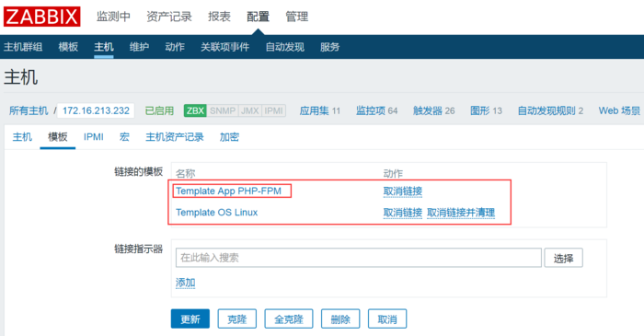This screenshot has height=336, width=644.
Task: Click the 链接指示器 label
Action: [x=138, y=249]
